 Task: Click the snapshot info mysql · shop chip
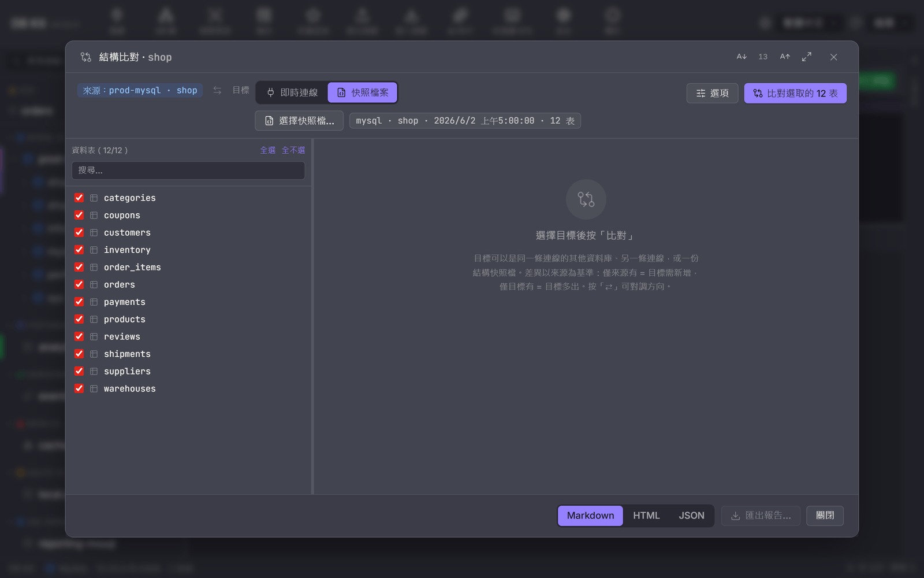click(x=465, y=121)
